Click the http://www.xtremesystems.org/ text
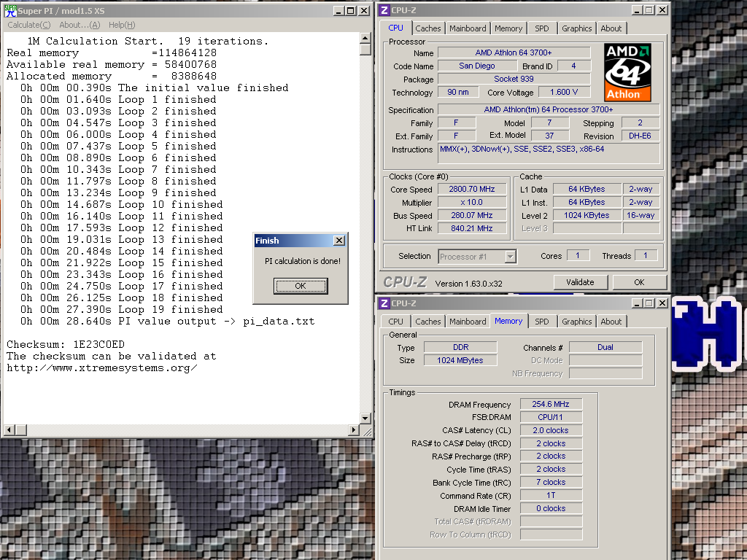 (102, 368)
